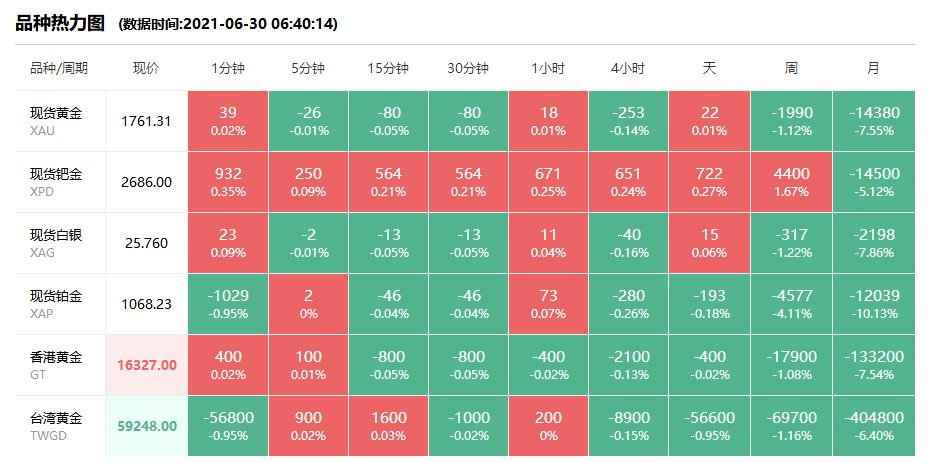Click the 品种热力图 title heading
The image size is (936, 463).
coord(61,23)
